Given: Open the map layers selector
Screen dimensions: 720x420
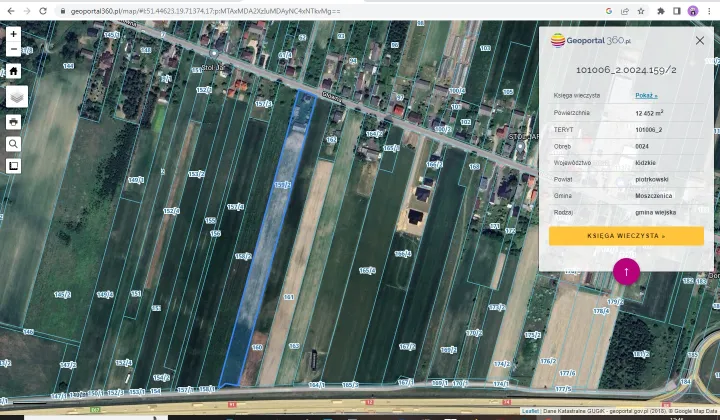Looking at the screenshot, I should click(x=17, y=96).
